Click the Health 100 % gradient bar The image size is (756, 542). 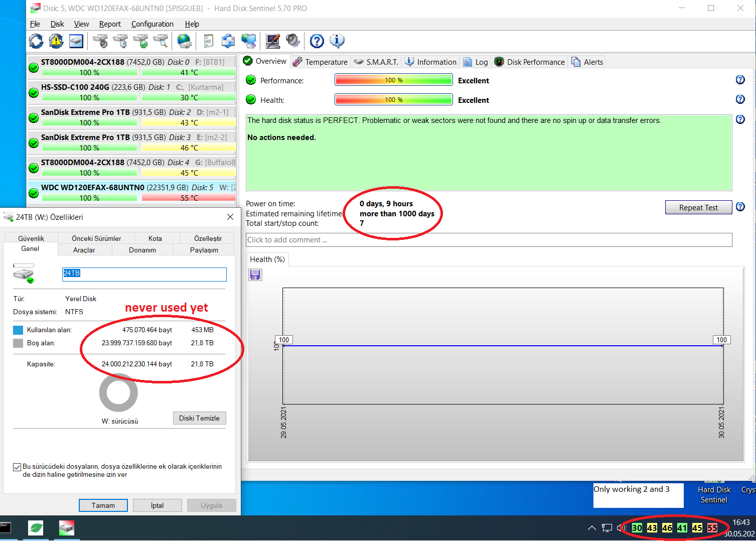click(x=394, y=100)
